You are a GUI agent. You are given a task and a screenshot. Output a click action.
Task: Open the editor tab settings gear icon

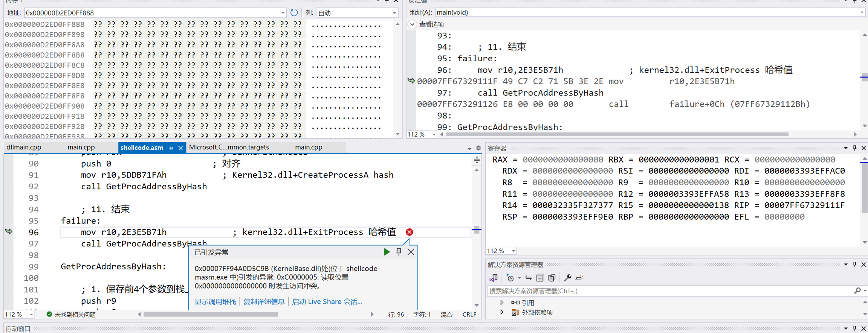tap(478, 148)
